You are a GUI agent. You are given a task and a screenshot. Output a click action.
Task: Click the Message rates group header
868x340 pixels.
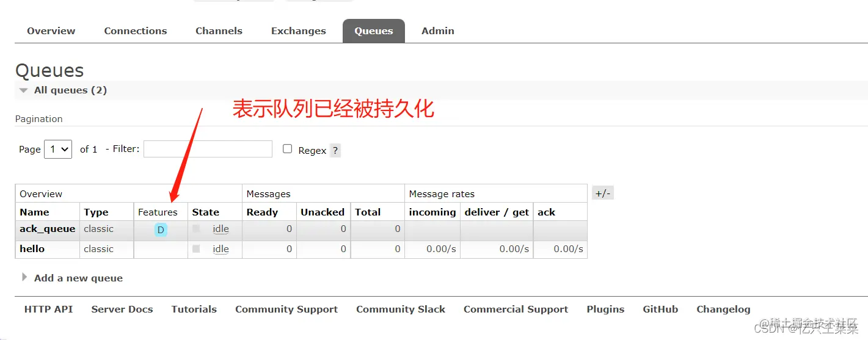pos(442,194)
